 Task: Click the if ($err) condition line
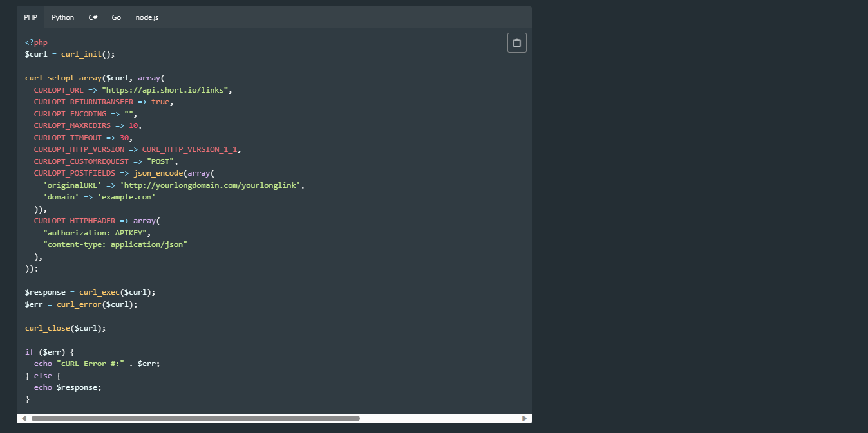pos(50,352)
